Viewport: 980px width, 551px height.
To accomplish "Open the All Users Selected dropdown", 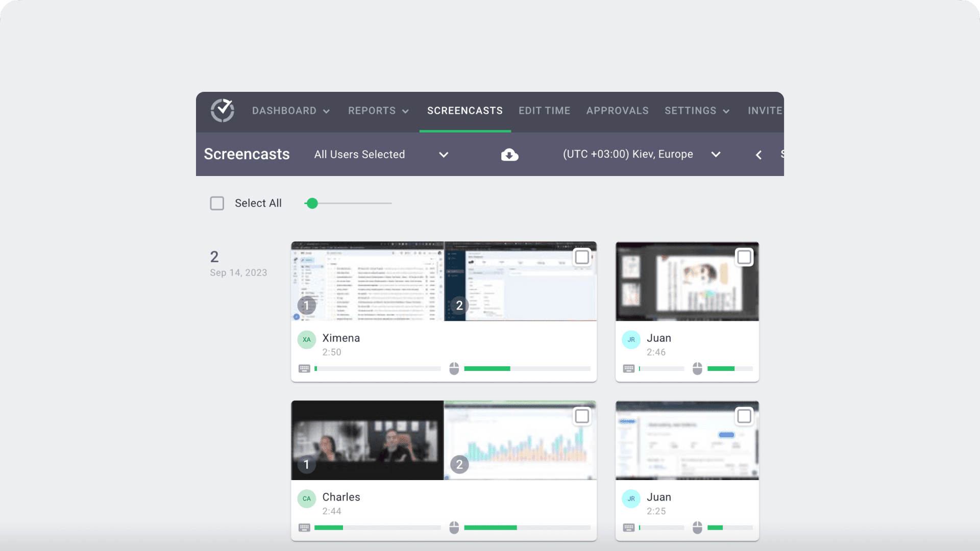I will click(443, 154).
